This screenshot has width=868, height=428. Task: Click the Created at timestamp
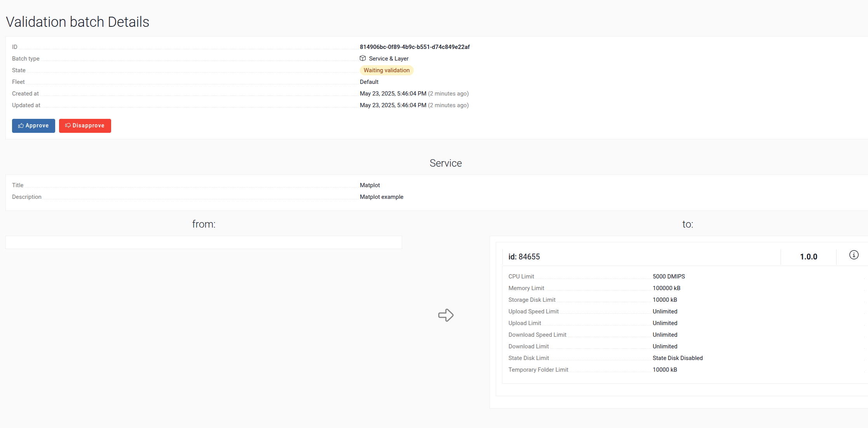pos(393,94)
